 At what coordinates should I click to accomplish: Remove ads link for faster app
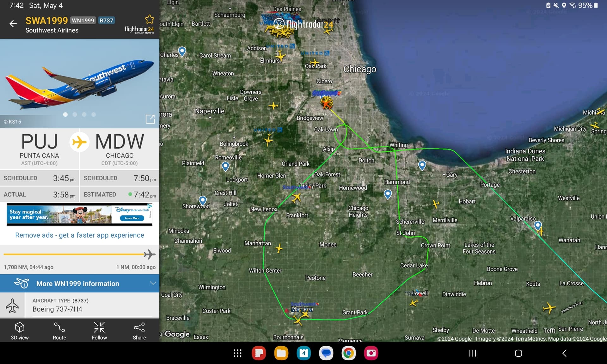[x=80, y=235]
